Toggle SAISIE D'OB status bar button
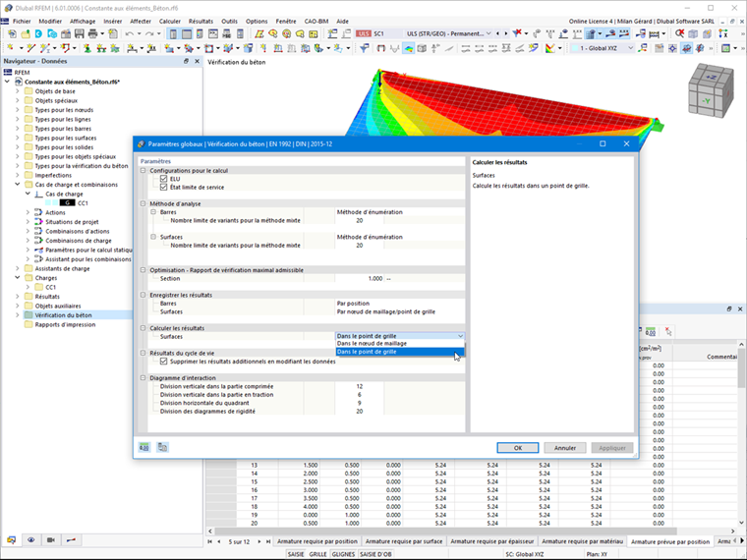This screenshot has height=560, width=747. [375, 554]
